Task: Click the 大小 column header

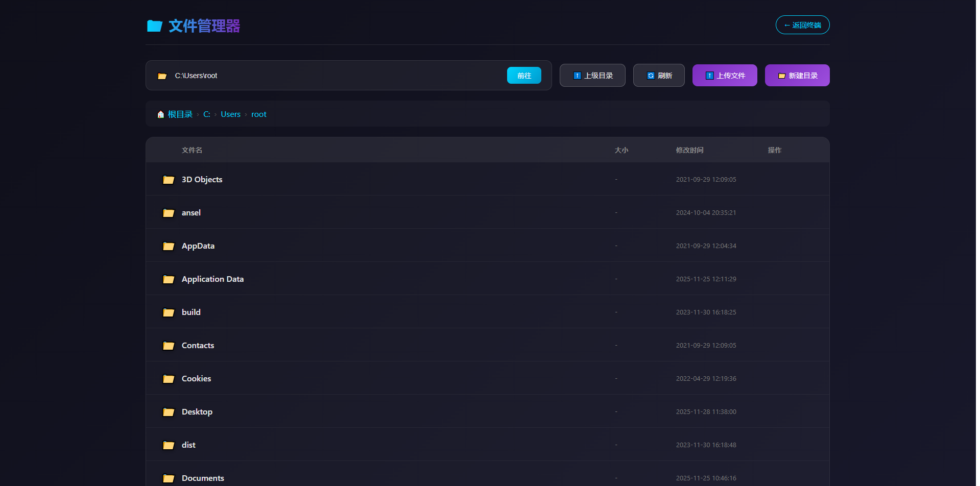Action: [x=622, y=150]
